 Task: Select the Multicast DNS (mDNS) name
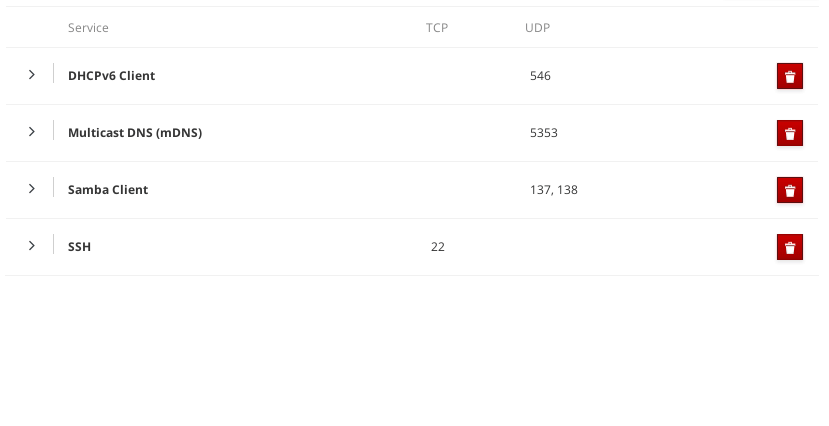click(x=135, y=133)
